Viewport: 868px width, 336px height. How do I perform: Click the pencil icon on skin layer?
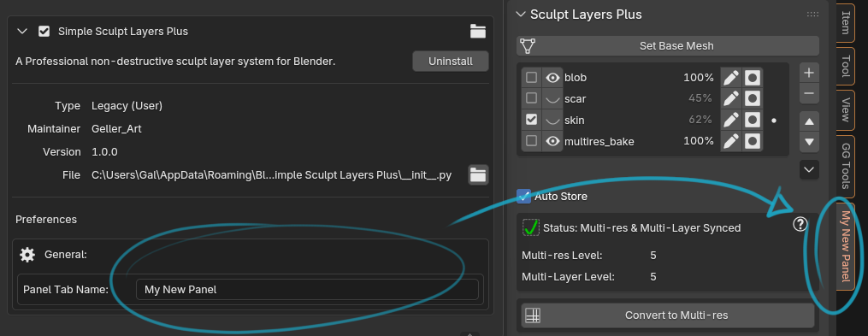tap(730, 120)
